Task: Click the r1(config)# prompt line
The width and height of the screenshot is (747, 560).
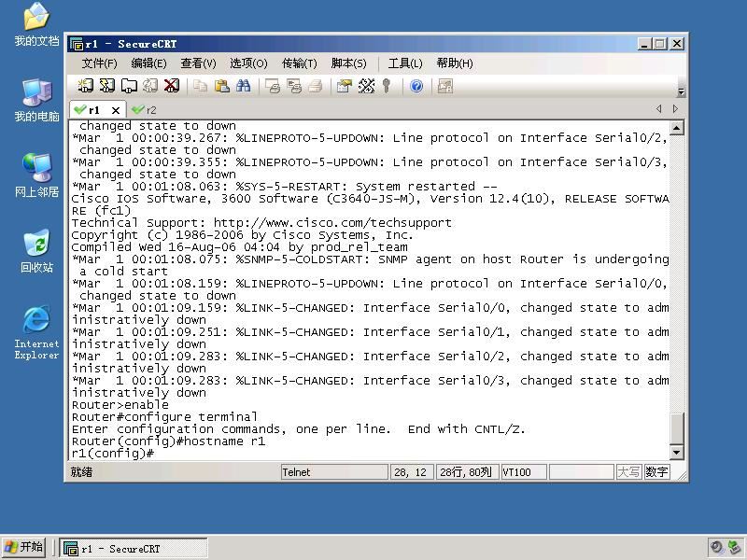Action: [x=113, y=454]
